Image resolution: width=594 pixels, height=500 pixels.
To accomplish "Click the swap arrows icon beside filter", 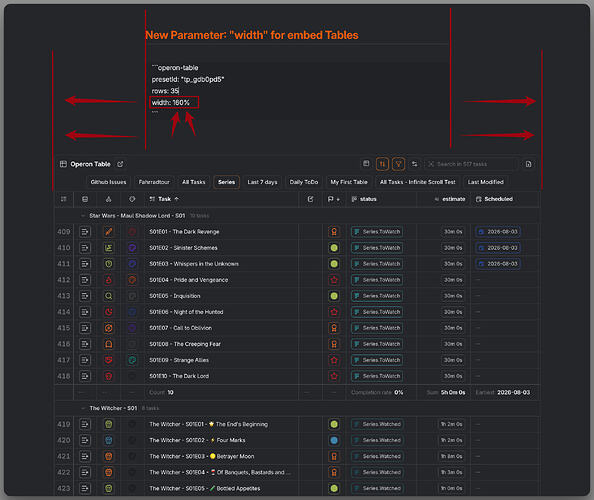I will pos(414,164).
